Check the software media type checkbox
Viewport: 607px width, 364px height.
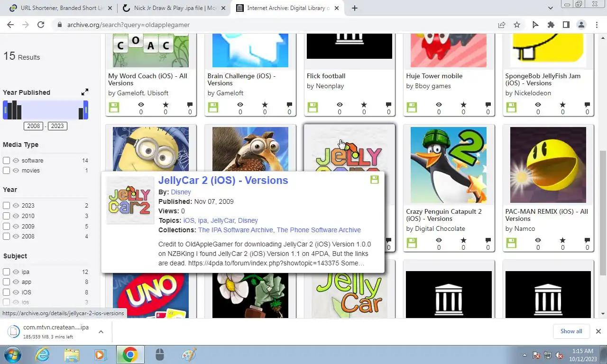coord(6,160)
